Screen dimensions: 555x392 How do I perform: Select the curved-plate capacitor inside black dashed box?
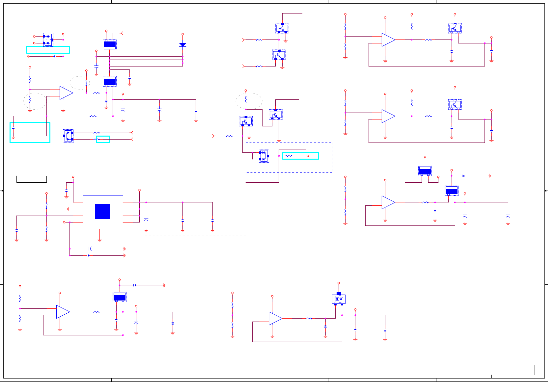(x=146, y=219)
